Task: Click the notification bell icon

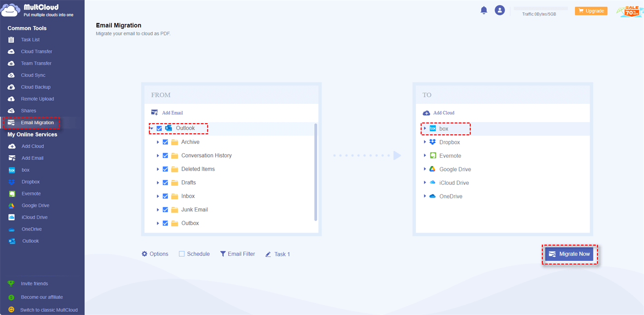Action: click(484, 10)
